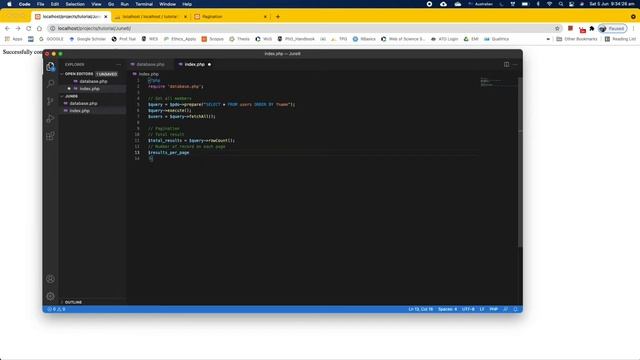Open database.php under Open Editors
The width and height of the screenshot is (640, 360).
(93, 81)
